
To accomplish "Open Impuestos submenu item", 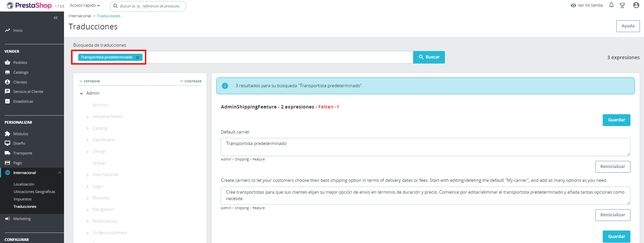I will [22, 199].
